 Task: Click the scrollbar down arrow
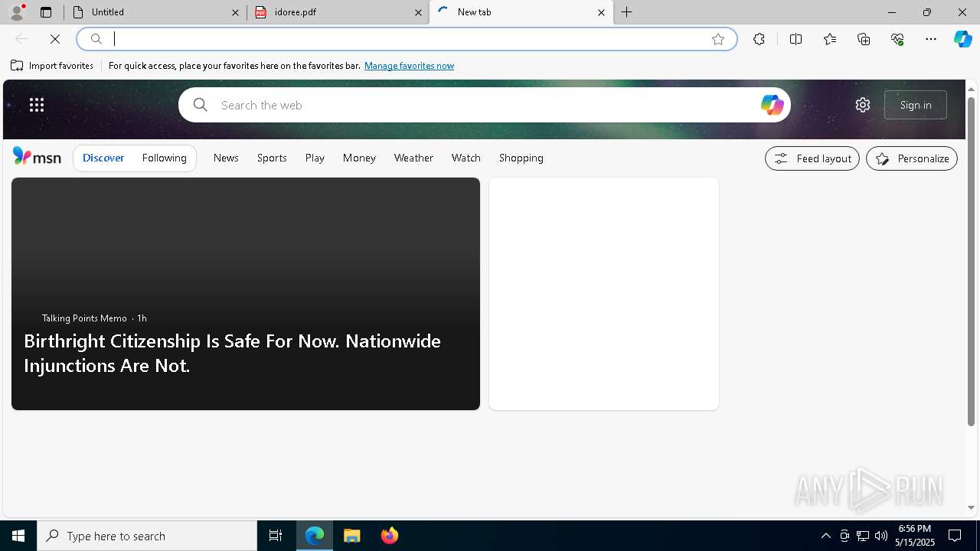(971, 507)
